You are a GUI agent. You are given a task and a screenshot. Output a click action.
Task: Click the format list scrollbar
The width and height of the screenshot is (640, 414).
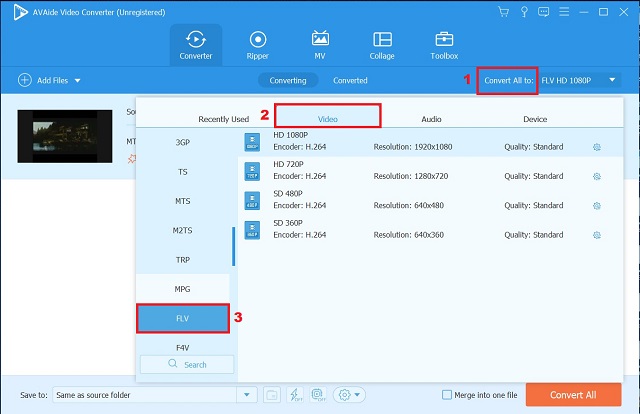point(233,247)
